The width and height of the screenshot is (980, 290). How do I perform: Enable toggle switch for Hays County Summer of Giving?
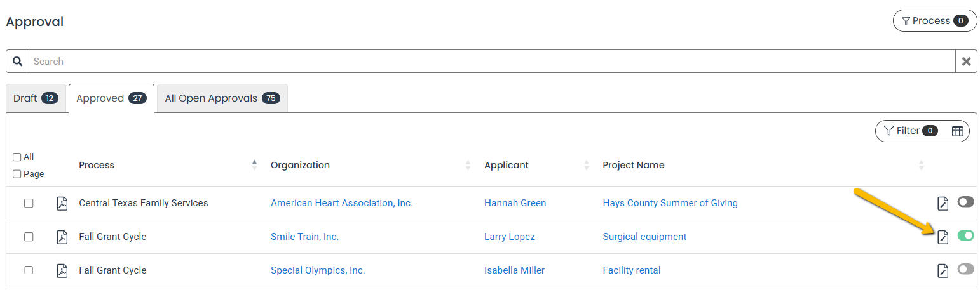point(965,202)
